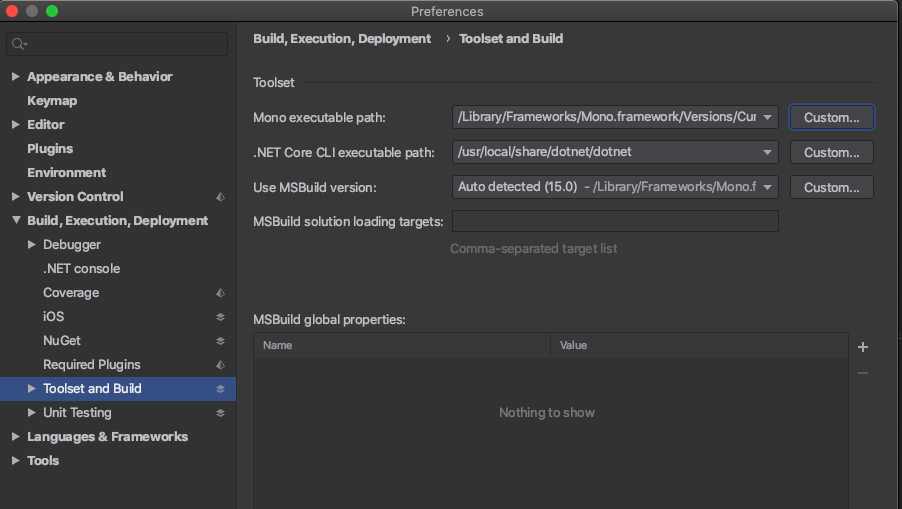Screen dimensions: 902x509
Task: Click Custom button for MSBuild version
Action: point(831,187)
